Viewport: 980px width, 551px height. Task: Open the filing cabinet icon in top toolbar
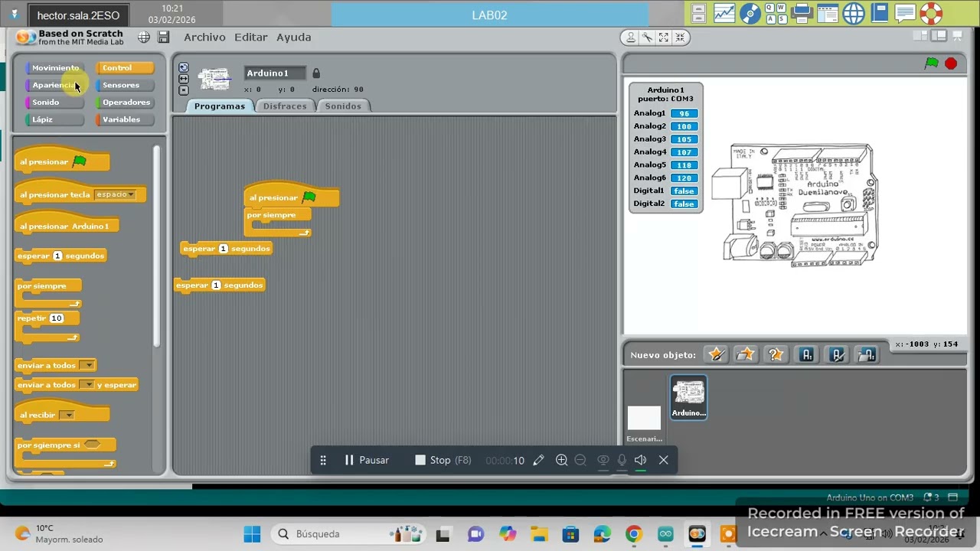coord(698,14)
